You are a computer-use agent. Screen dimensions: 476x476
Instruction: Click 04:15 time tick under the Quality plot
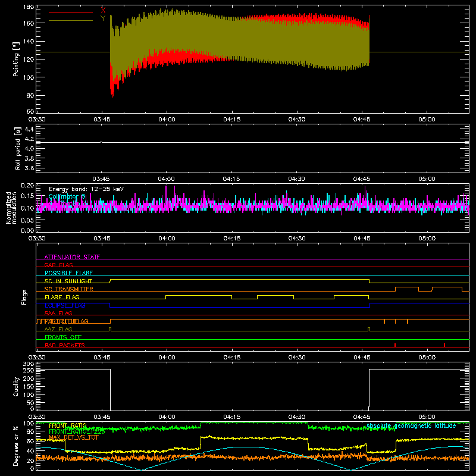(x=232, y=417)
